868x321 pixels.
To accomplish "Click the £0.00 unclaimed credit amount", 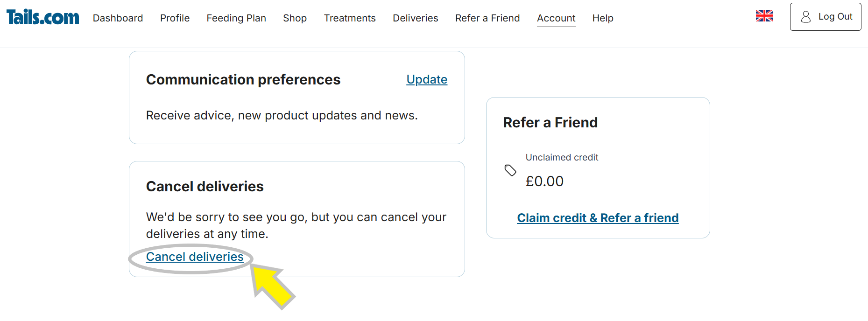I will (x=544, y=181).
